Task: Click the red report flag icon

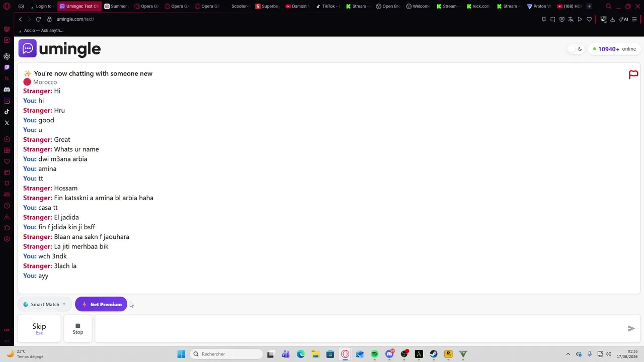Action: click(x=633, y=75)
